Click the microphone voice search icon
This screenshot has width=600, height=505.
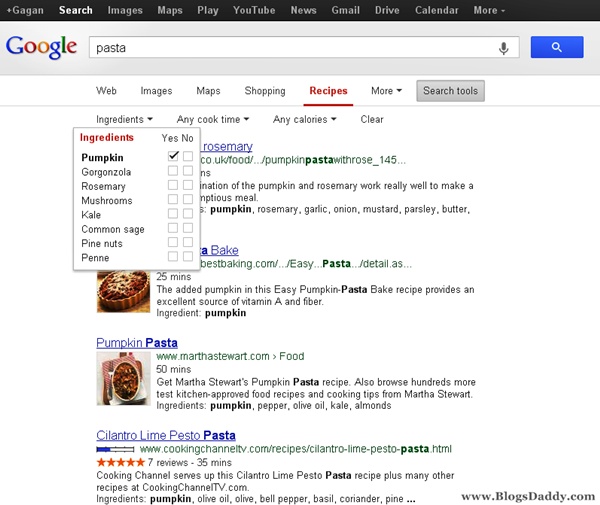tap(504, 48)
